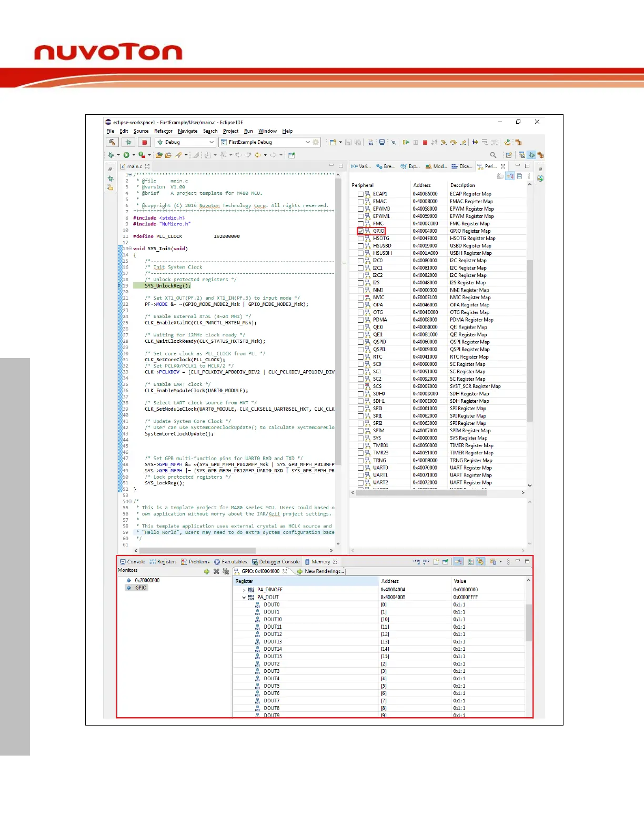Open the Debug launch mode dropdown
The image size is (644, 834).
[212, 142]
